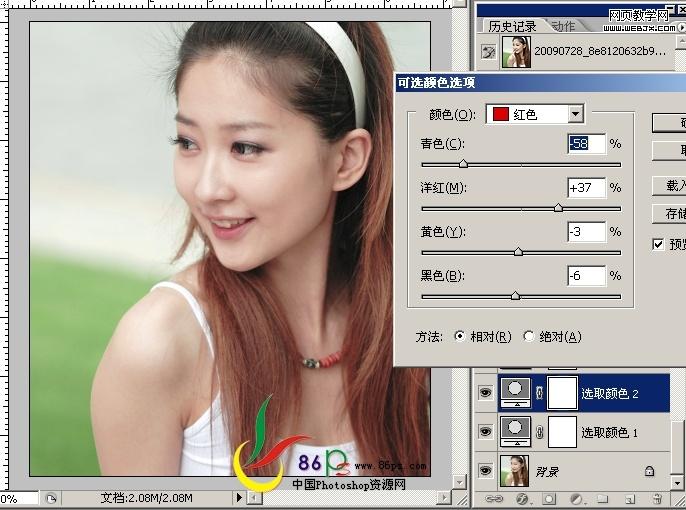The width and height of the screenshot is (686, 510).
Task: Open the History panel flyout menu arrow
Action: click(681, 27)
